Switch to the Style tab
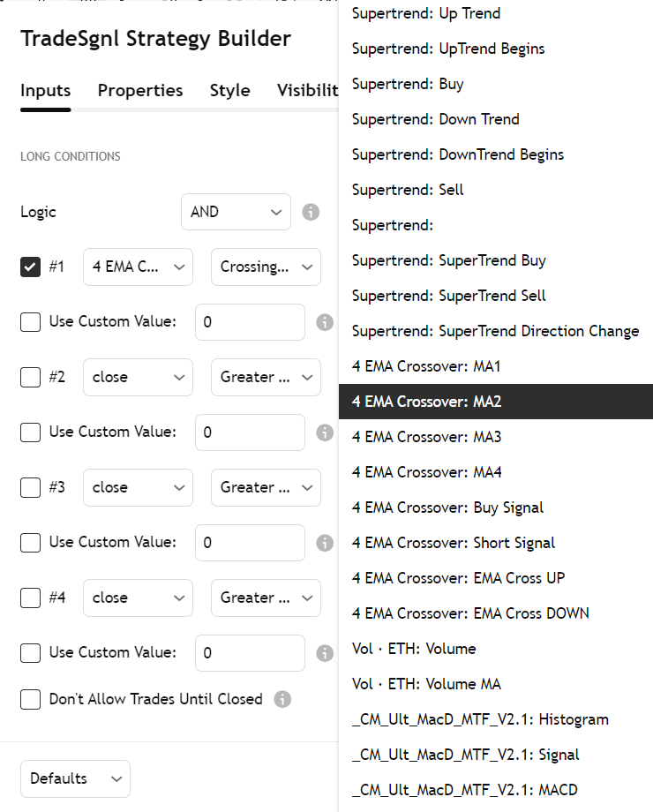The width and height of the screenshot is (653, 812). tap(230, 91)
